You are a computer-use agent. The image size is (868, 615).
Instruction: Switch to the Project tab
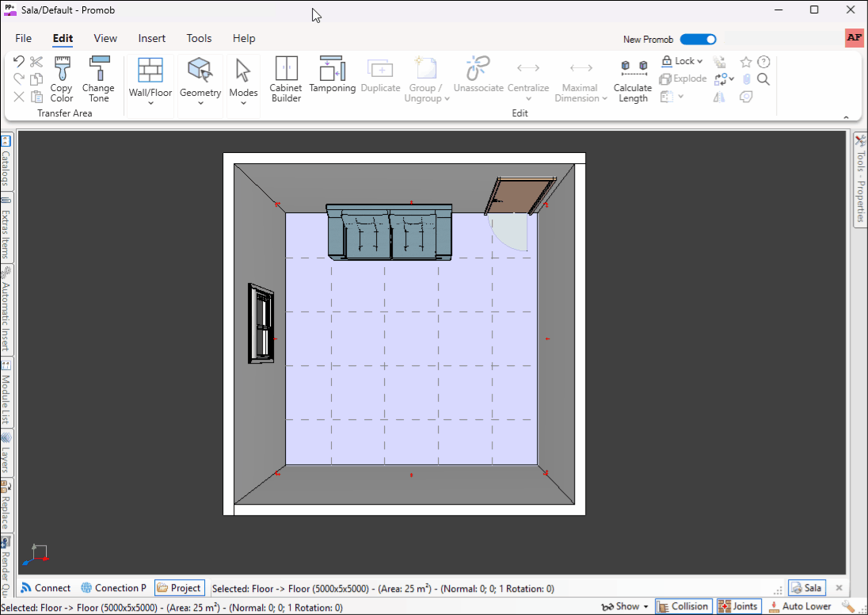pos(179,588)
